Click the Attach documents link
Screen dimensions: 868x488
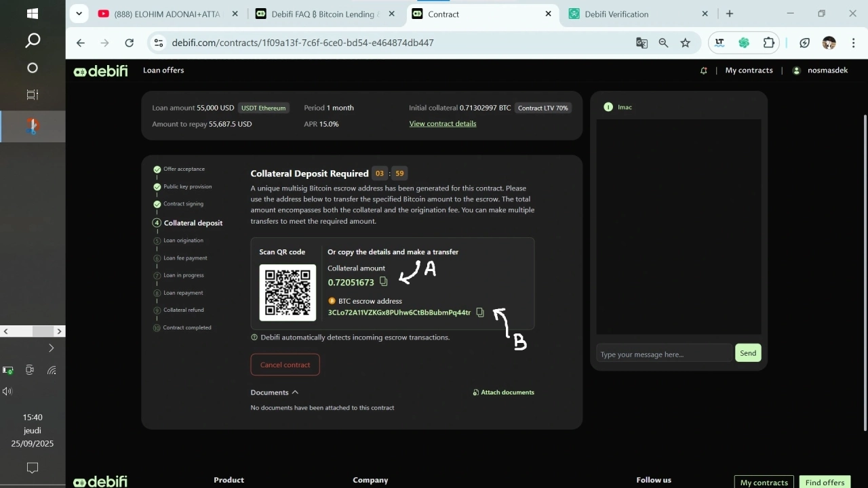point(503,392)
